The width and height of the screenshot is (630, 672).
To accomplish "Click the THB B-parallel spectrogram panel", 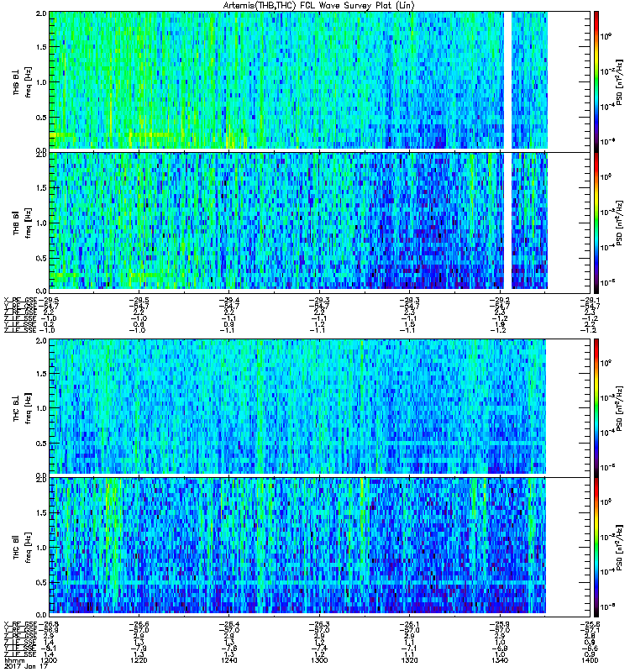I will (320, 223).
